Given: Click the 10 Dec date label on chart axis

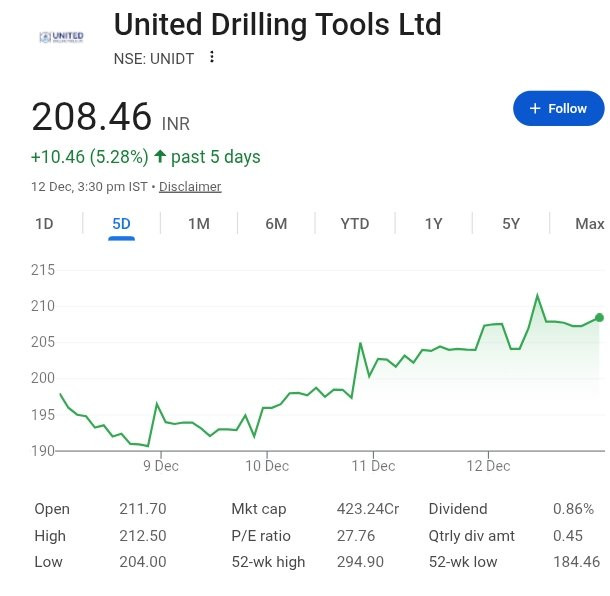Looking at the screenshot, I should pyautogui.click(x=267, y=466).
